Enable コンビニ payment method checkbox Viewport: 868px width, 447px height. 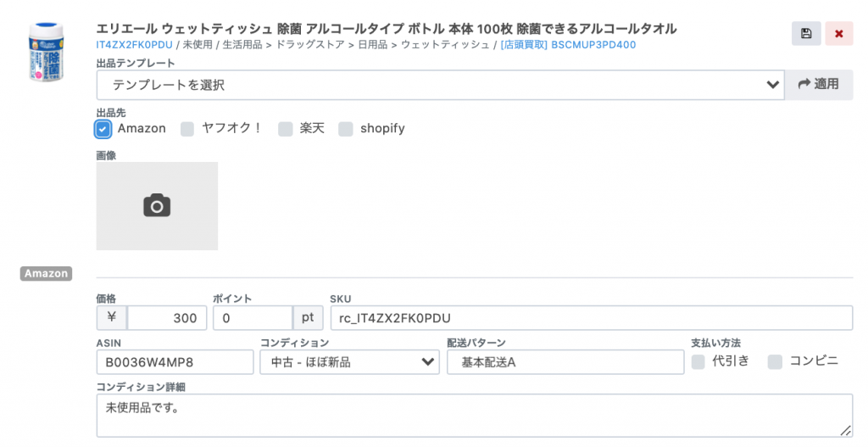click(x=775, y=361)
